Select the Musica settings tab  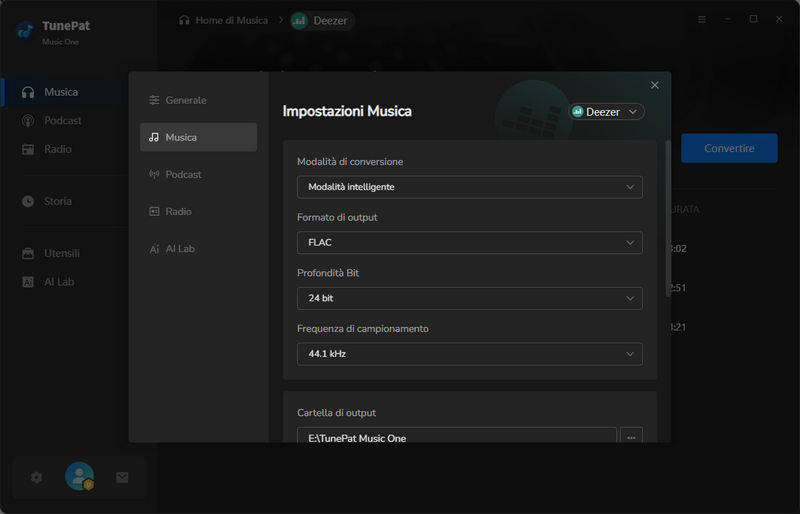198,137
